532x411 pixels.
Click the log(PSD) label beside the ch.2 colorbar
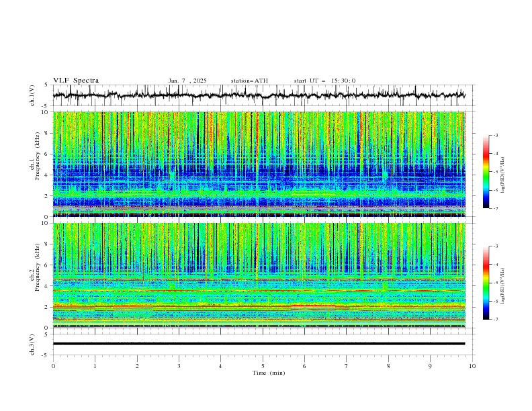502,285
